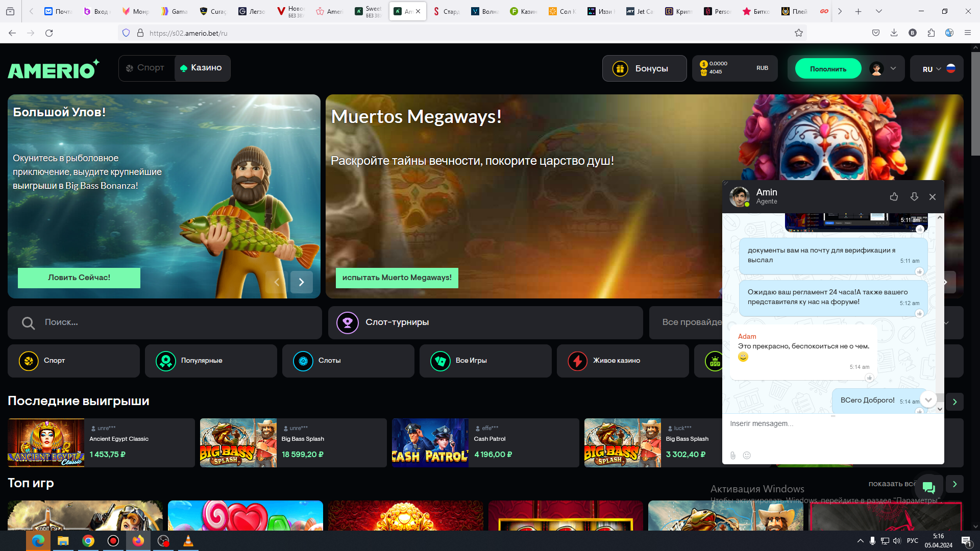Open Firefox from the Windows taskbar
The height and width of the screenshot is (551, 980).
pyautogui.click(x=138, y=541)
